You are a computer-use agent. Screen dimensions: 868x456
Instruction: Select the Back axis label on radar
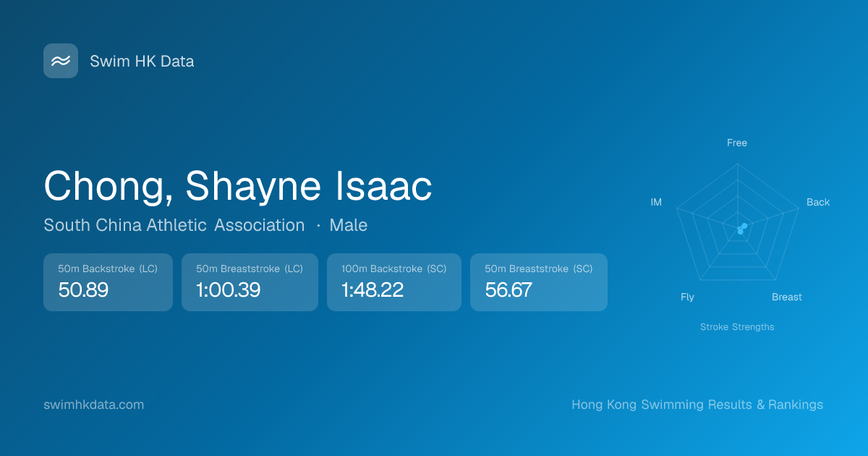[x=818, y=202]
